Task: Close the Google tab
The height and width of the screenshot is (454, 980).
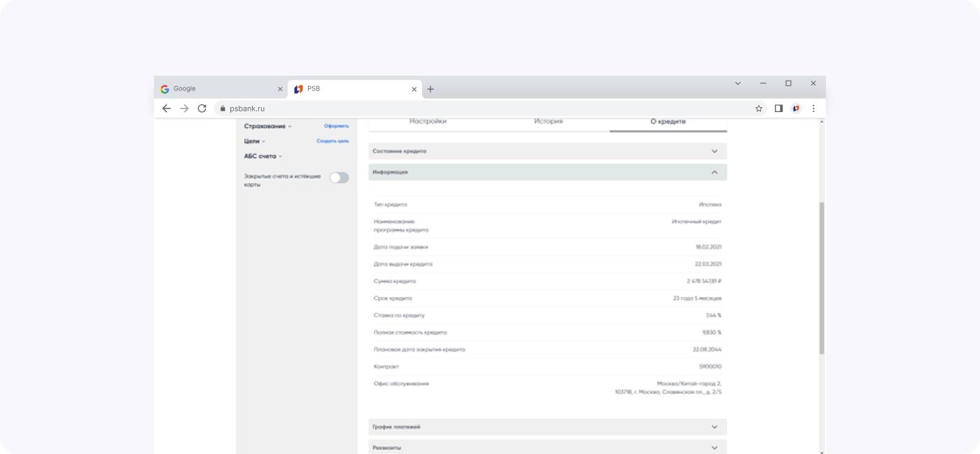Action: 280,89
